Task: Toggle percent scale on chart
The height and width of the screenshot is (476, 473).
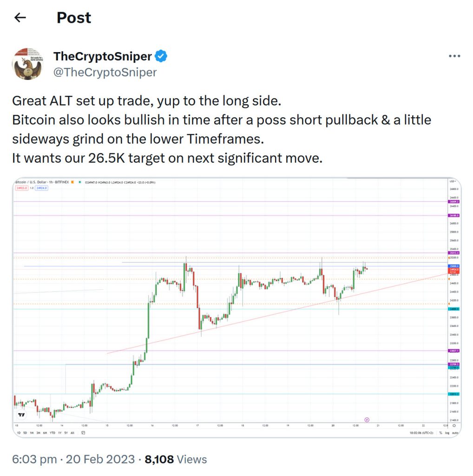Action: point(441,432)
